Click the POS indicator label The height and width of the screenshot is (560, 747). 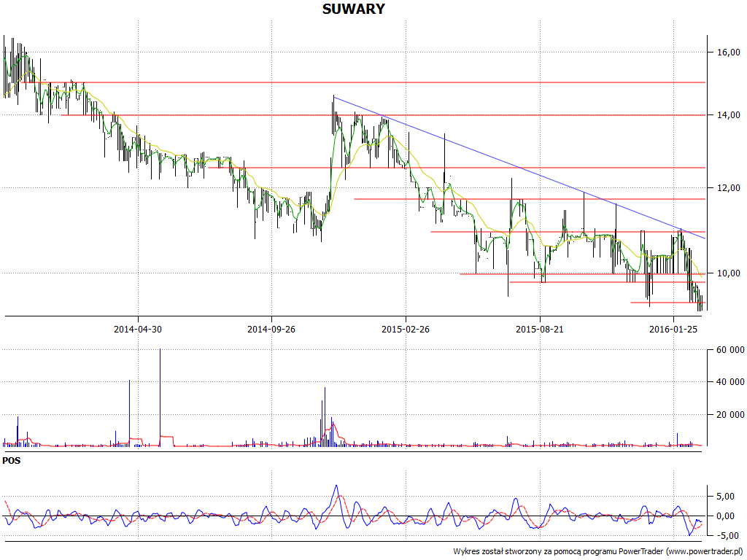coord(12,461)
